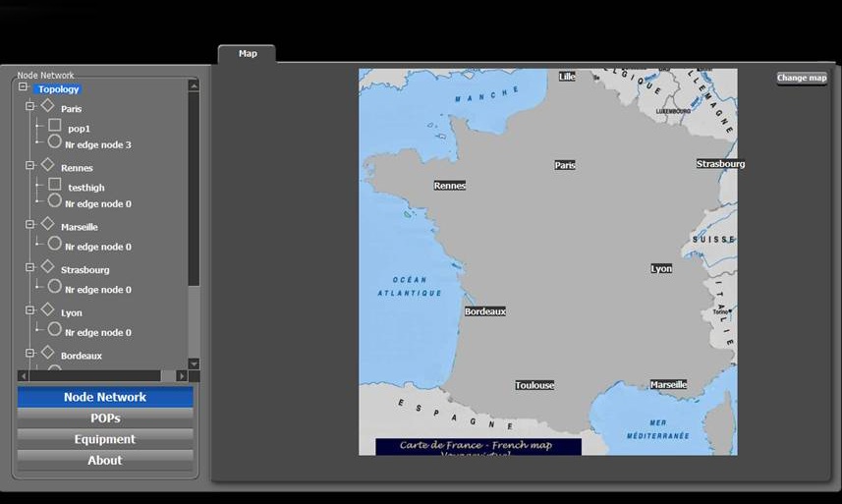Click the circle icon under Rennes node
The height and width of the screenshot is (504, 842).
[54, 200]
